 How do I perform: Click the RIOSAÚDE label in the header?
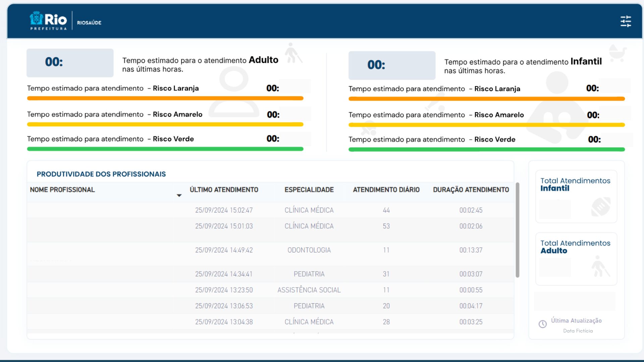click(89, 23)
